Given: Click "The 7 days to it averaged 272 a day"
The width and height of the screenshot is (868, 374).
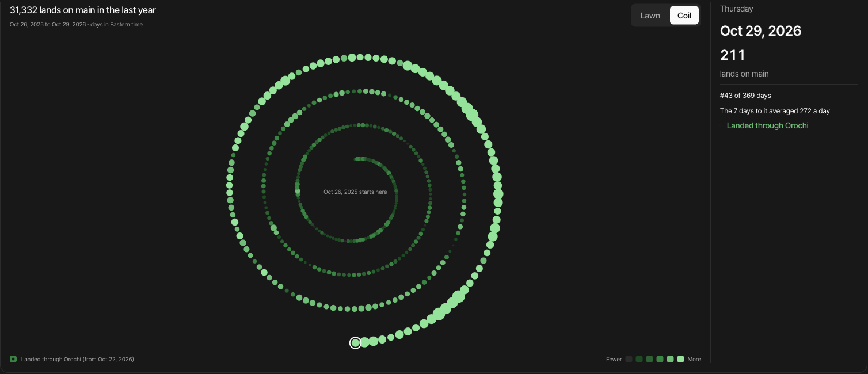Looking at the screenshot, I should click(775, 110).
